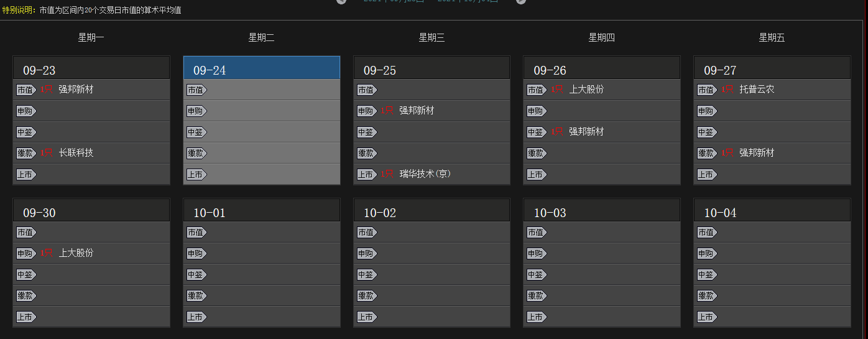Select the 10-04 date header

[x=772, y=210]
